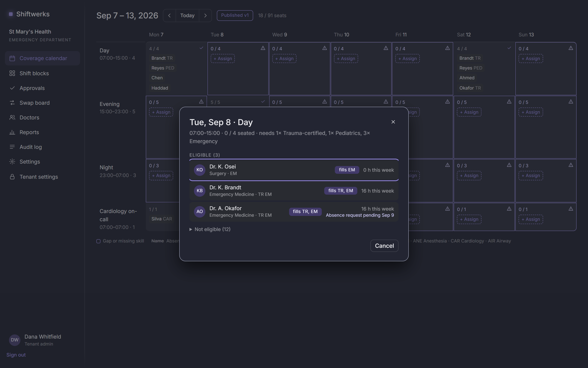Click the Doctors people icon
The image size is (588, 368).
[x=12, y=118]
